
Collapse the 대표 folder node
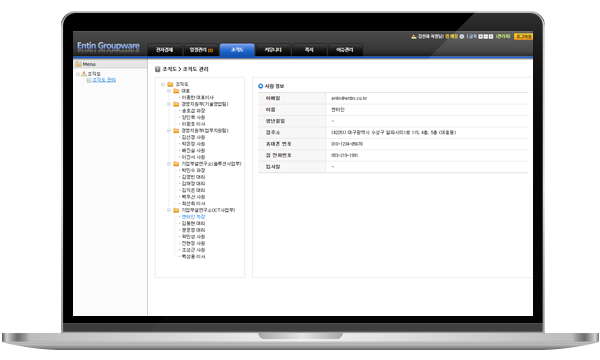[x=169, y=91]
